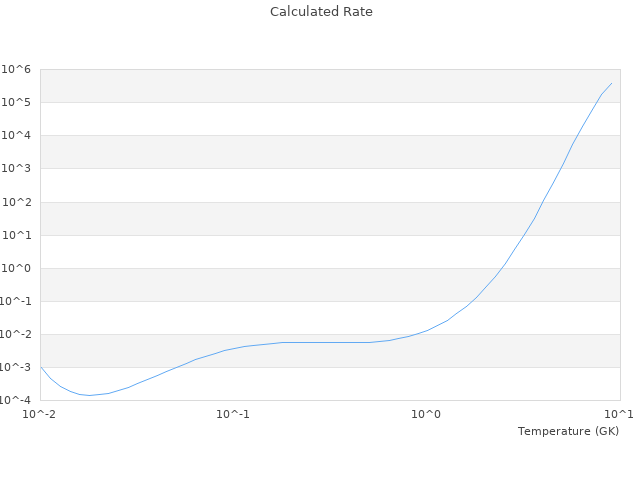Select the 10^1 label on the x-axis
This screenshot has height=480, width=640.
click(619, 414)
